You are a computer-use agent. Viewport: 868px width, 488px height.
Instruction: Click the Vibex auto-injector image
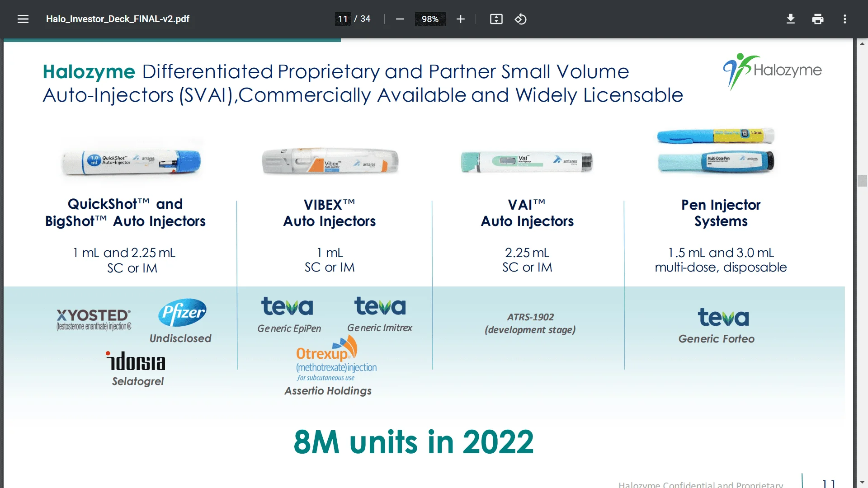(x=330, y=161)
